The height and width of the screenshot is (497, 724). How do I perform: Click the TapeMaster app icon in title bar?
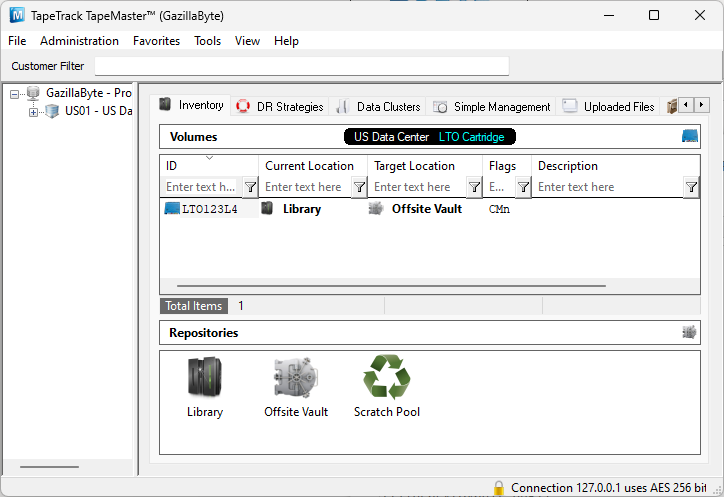[x=17, y=15]
